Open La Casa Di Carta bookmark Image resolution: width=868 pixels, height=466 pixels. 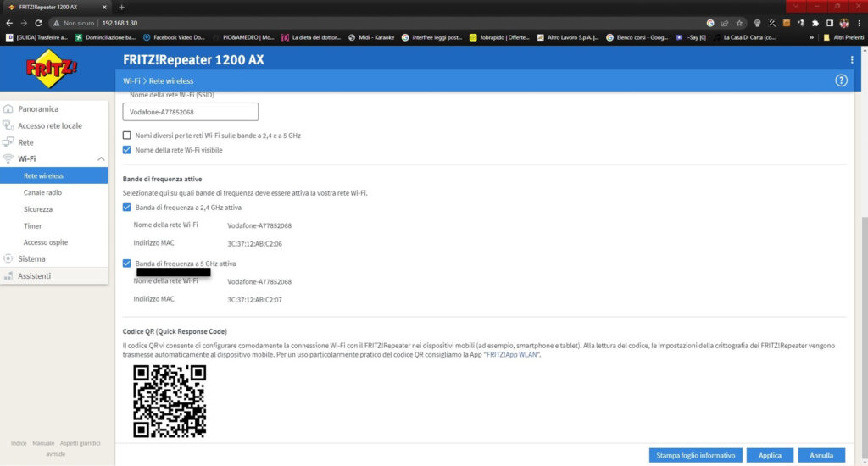point(744,37)
